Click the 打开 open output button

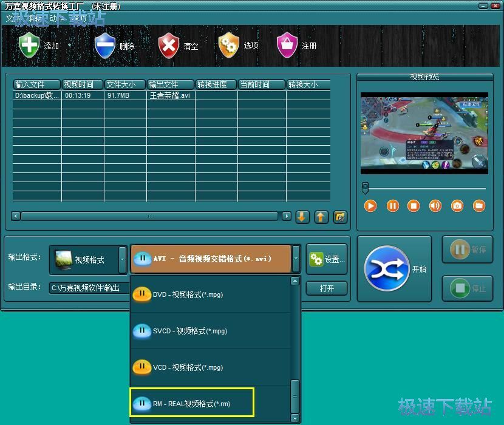[327, 288]
